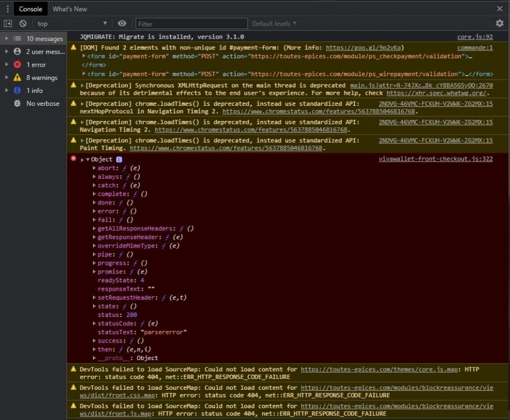Switch to the What's New tab
Image resolution: width=510 pixels, height=420 pixels.
coord(69,9)
